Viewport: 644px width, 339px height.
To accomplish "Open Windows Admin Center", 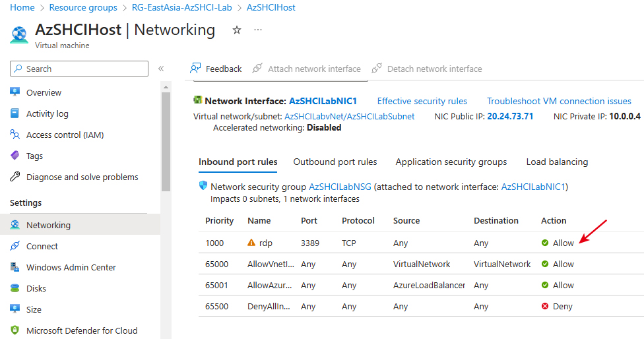I will [71, 268].
